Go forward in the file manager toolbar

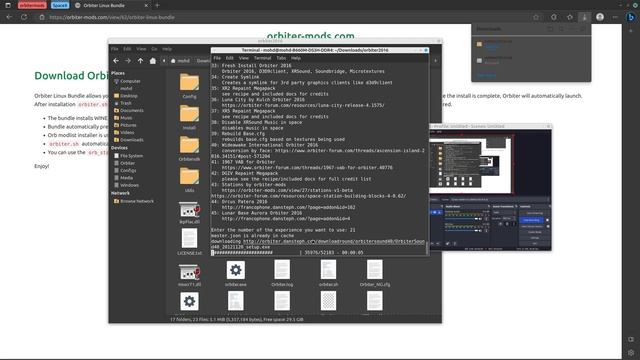point(128,60)
